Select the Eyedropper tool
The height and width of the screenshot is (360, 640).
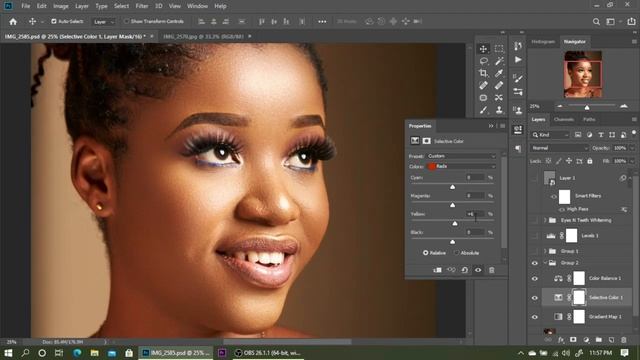click(499, 73)
